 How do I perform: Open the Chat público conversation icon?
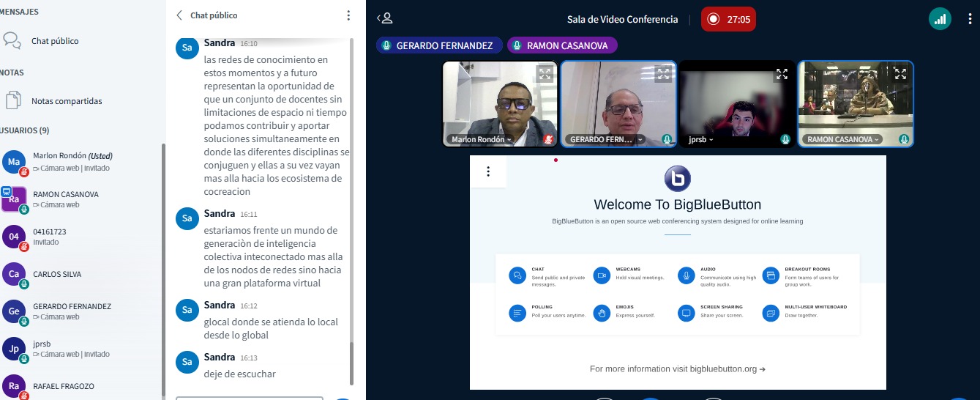tap(12, 41)
